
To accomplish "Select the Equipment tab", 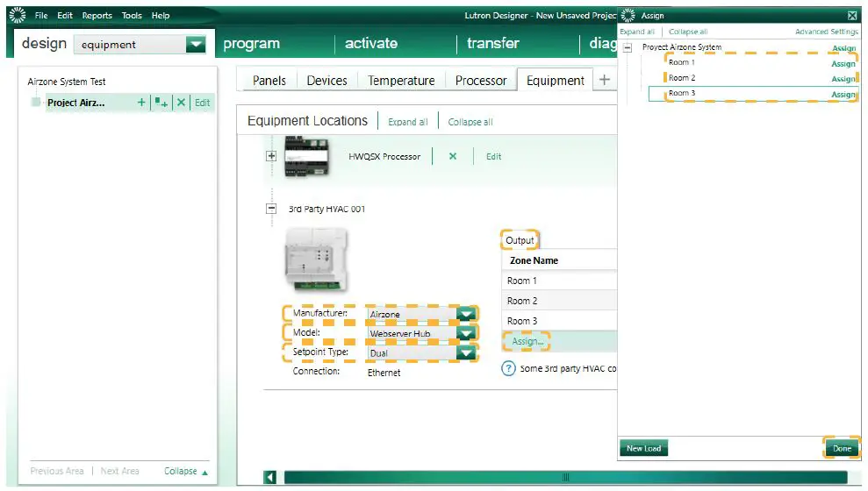I will (x=556, y=81).
